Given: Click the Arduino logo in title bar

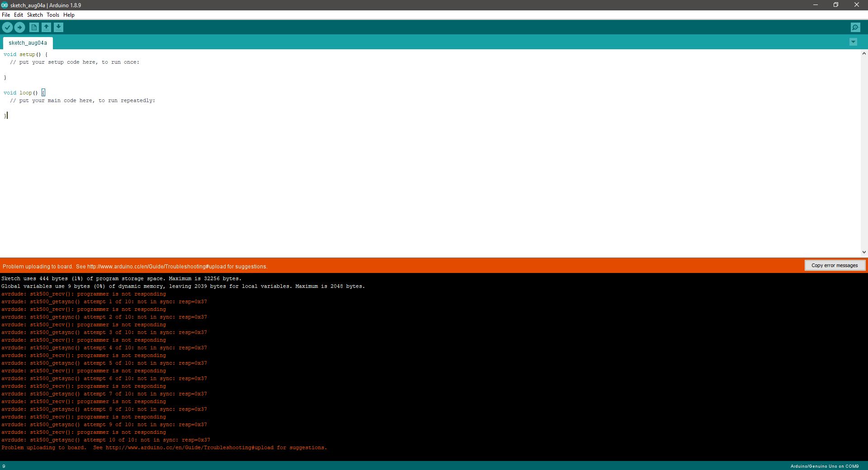Looking at the screenshot, I should tap(4, 5).
